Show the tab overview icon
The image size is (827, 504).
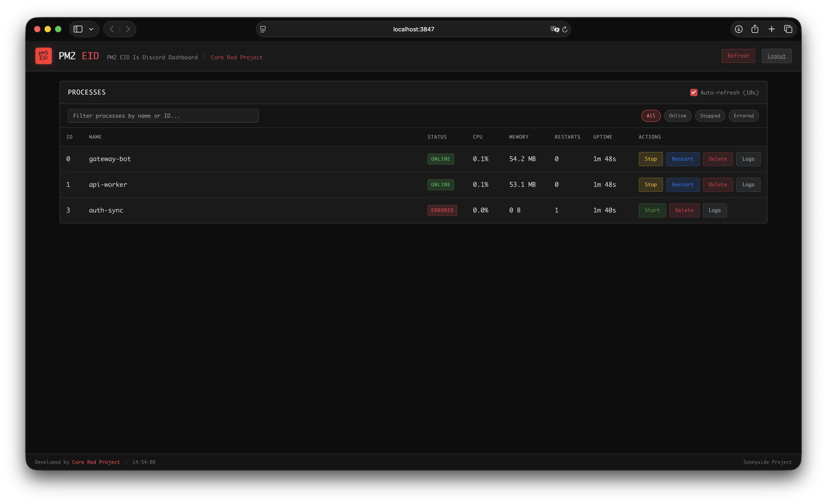(788, 29)
